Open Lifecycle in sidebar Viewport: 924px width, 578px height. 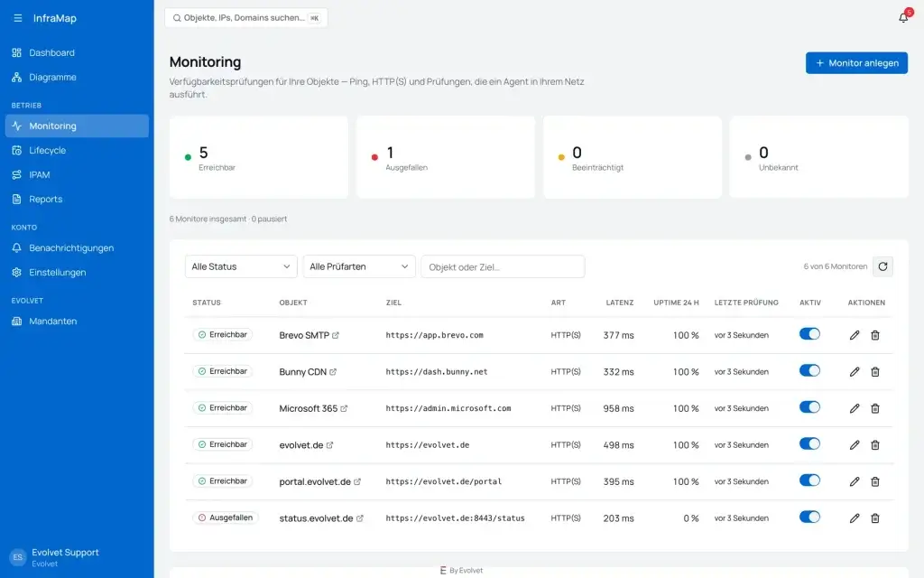click(77, 151)
